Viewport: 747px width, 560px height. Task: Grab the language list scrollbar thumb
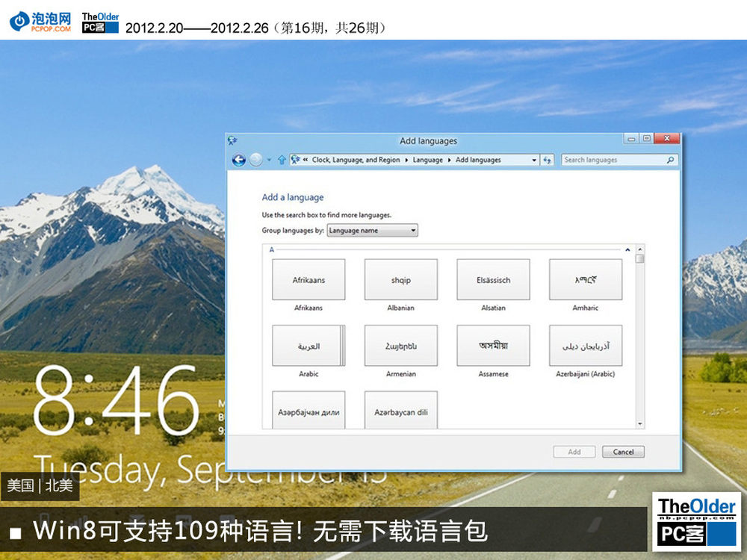coord(640,258)
